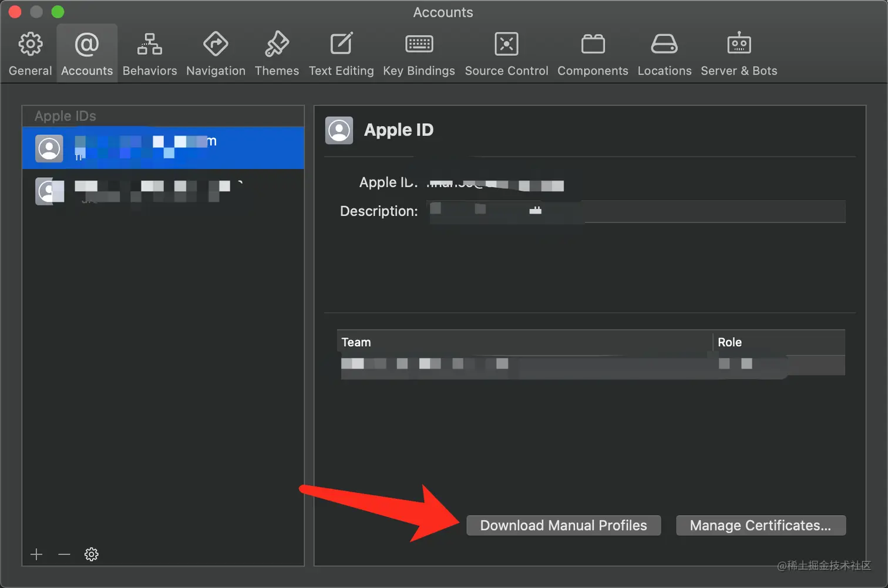The height and width of the screenshot is (588, 888).
Task: Click into the Description text field
Action: (637, 211)
